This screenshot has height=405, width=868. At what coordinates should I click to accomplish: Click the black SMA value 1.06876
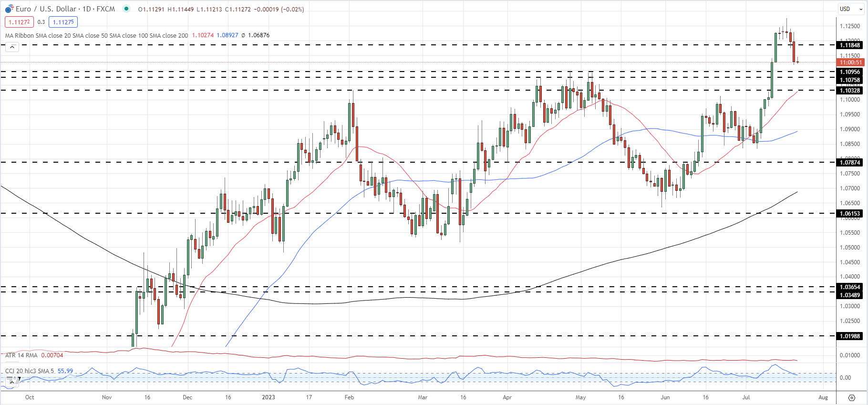pos(258,35)
